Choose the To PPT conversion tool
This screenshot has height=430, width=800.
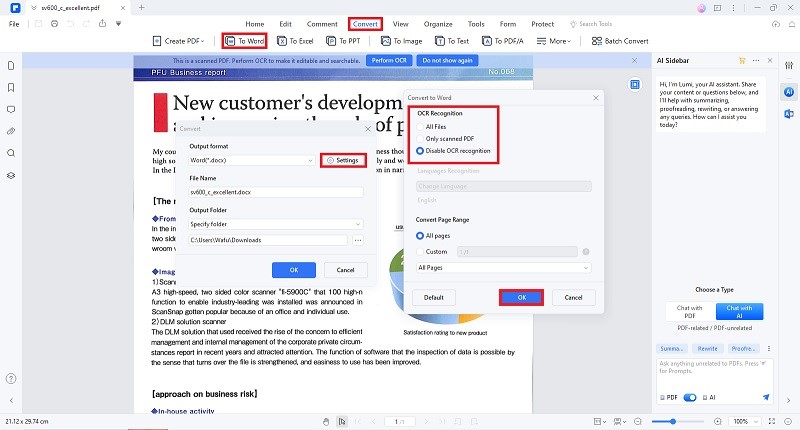click(343, 41)
